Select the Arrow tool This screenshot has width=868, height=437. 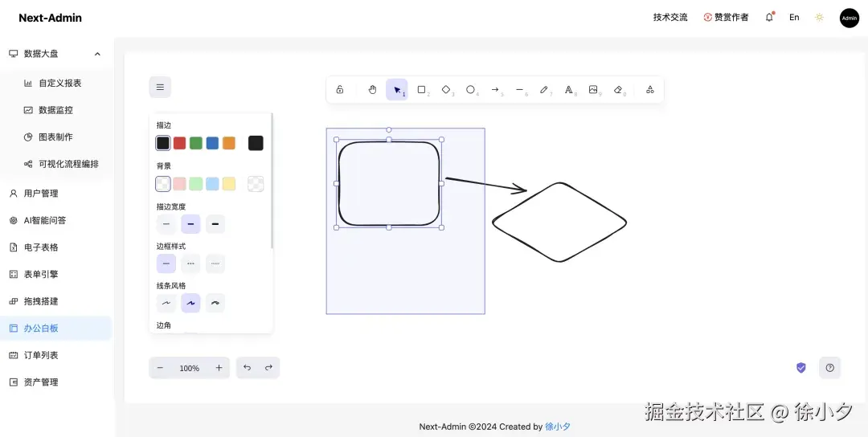(x=495, y=90)
